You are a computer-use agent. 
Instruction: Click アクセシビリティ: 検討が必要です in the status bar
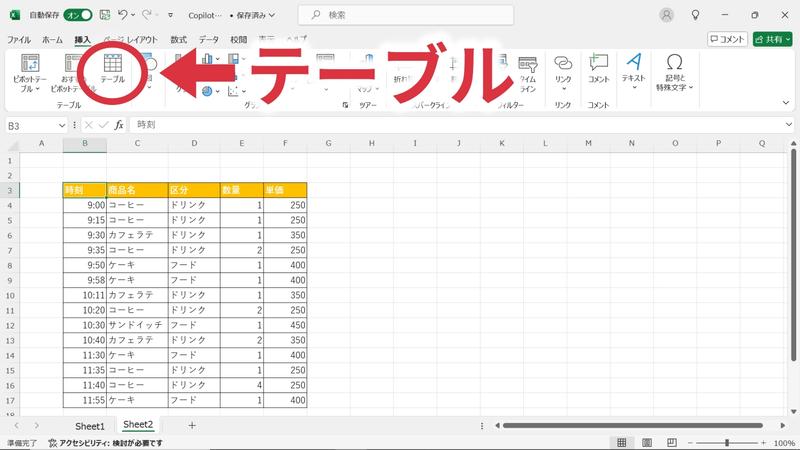pyautogui.click(x=106, y=443)
